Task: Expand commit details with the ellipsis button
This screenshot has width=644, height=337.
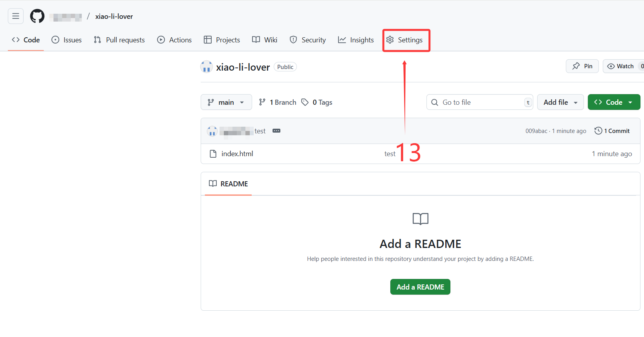Action: (276, 131)
